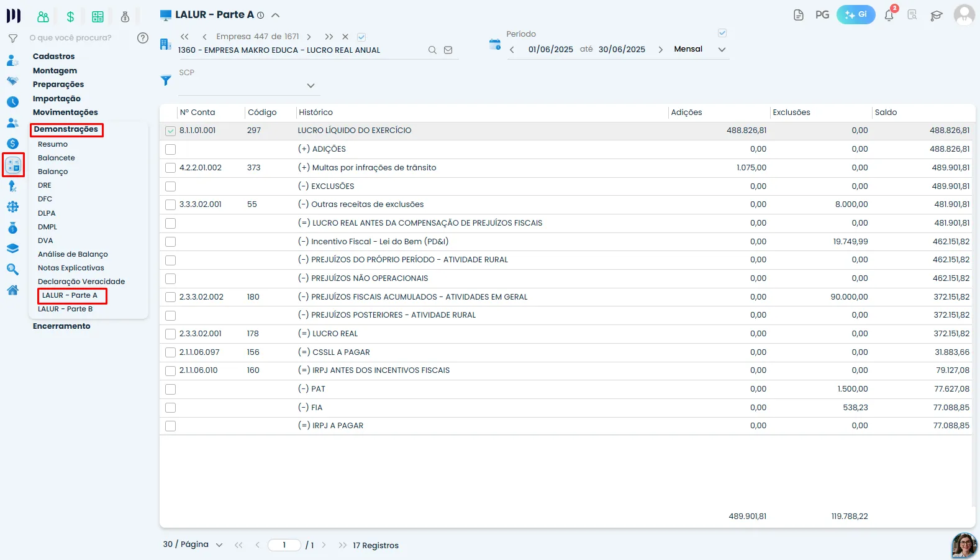Uncheck the LUCRO LÍQUIDO DO EXERCÍCIO row checkbox
980x560 pixels.
(x=171, y=131)
